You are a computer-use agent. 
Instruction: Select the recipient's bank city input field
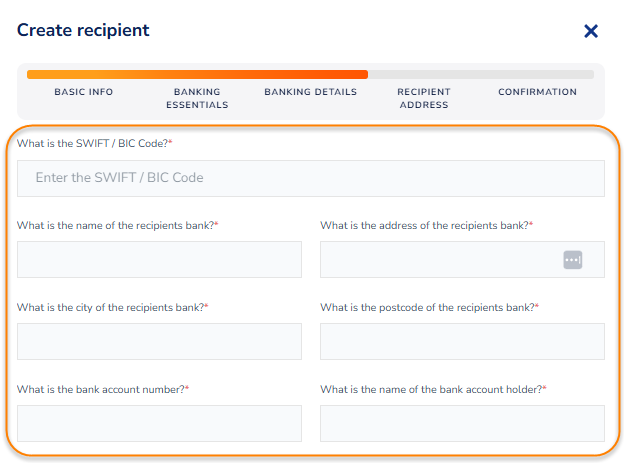(159, 342)
